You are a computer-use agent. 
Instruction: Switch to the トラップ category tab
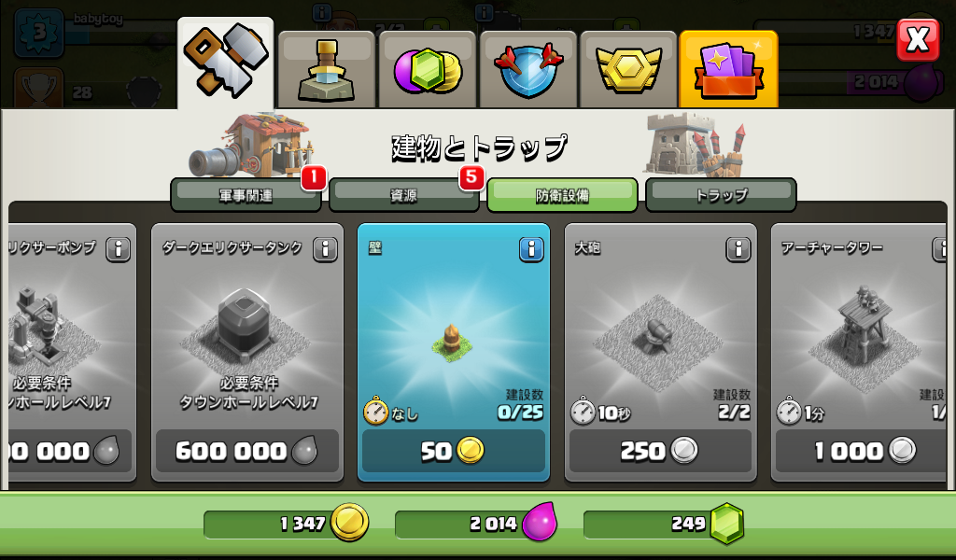(721, 195)
